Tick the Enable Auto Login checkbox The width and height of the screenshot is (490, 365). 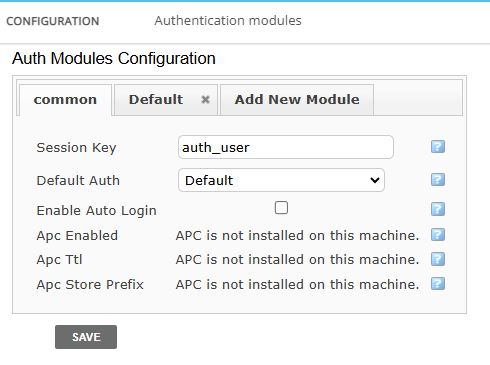click(281, 208)
